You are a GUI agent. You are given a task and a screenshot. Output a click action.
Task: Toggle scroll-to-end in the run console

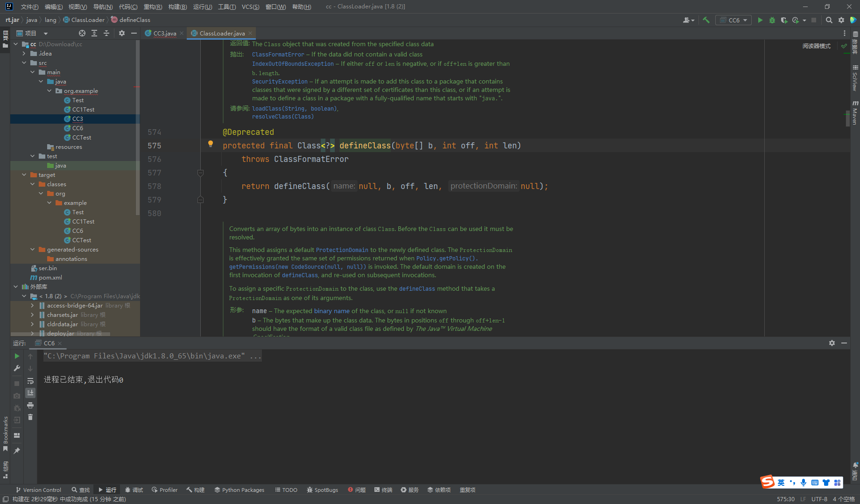click(30, 393)
